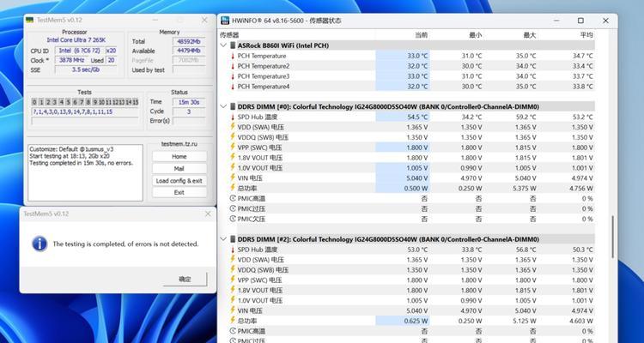This screenshot has height=343, width=644.
Task: Select the DIMM [#2] VIN 电压 row label
Action: 250,310
